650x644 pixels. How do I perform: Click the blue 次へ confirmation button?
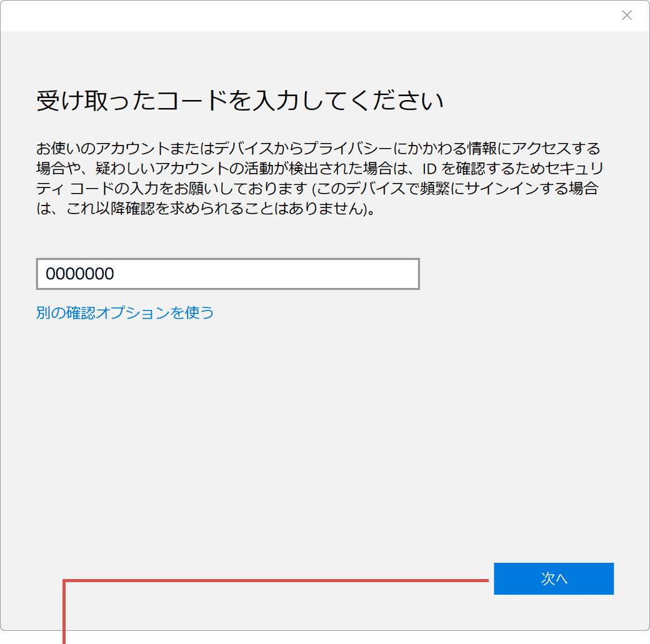point(554,578)
